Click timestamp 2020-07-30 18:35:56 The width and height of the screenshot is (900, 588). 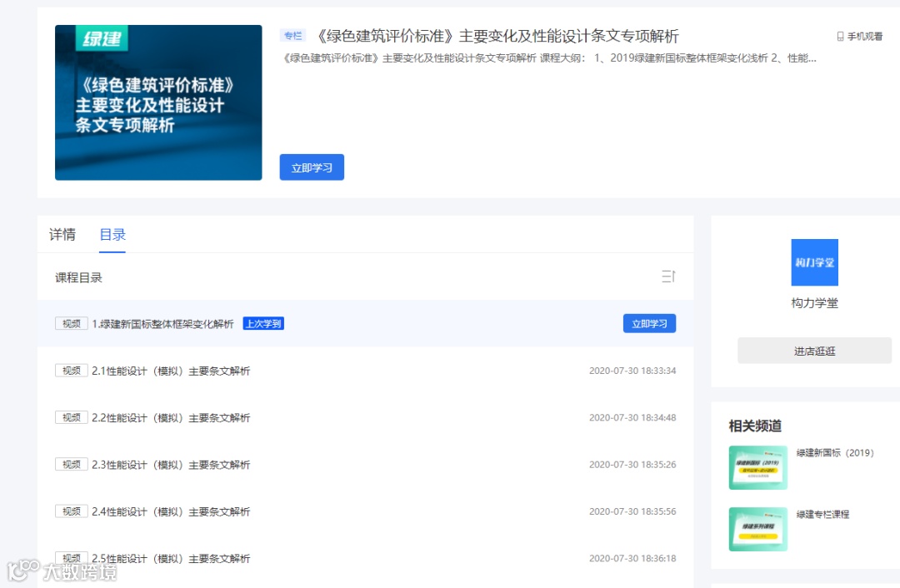pos(632,511)
